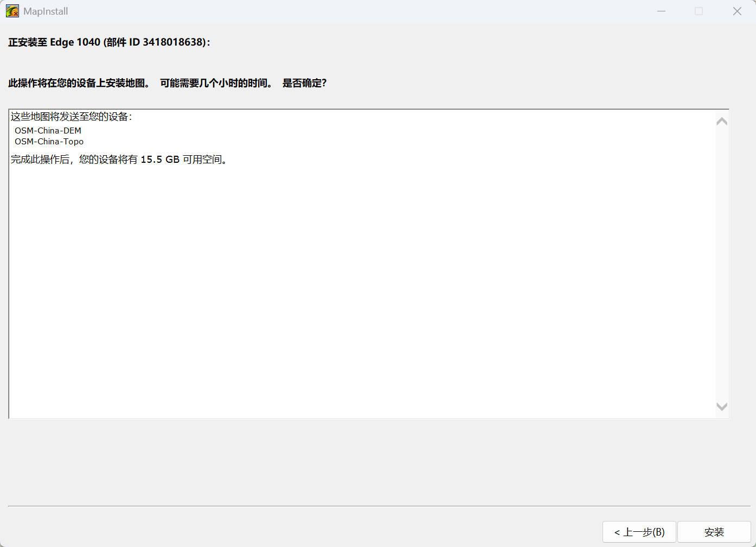Go back with the 上一步(B) button

[639, 532]
